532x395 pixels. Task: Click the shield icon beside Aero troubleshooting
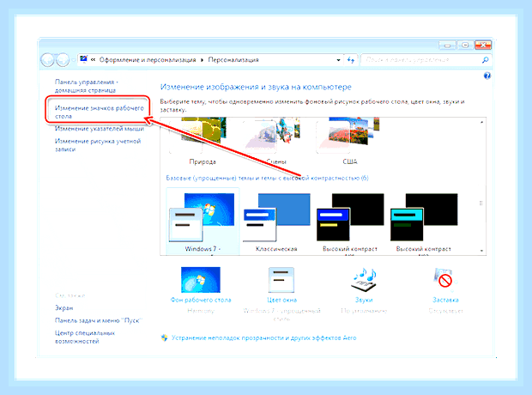(165, 337)
